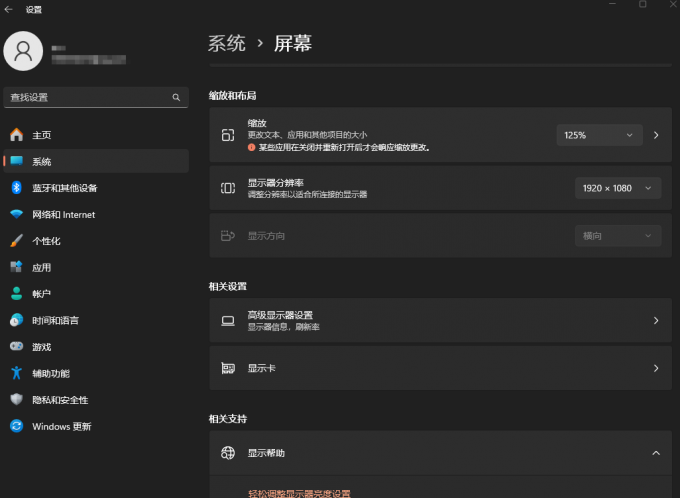
Task: Select 时间和语言 in the sidebar
Action: coord(96,320)
